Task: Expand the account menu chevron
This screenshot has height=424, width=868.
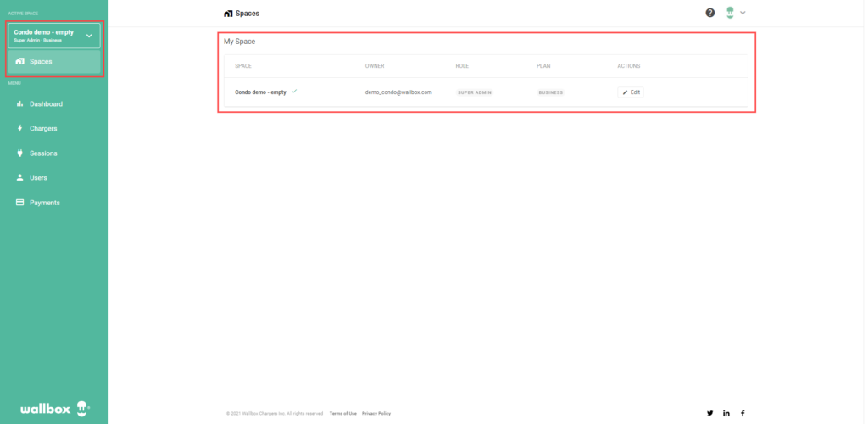Action: click(743, 13)
